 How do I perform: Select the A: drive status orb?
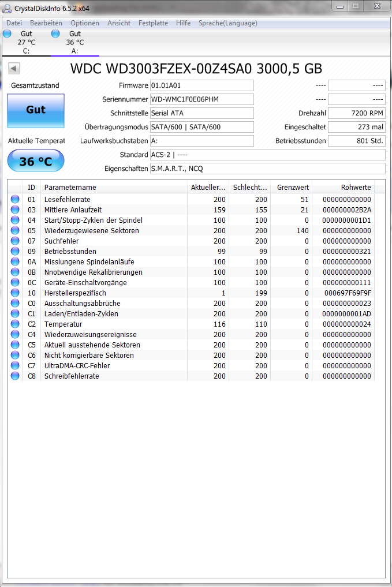point(55,33)
